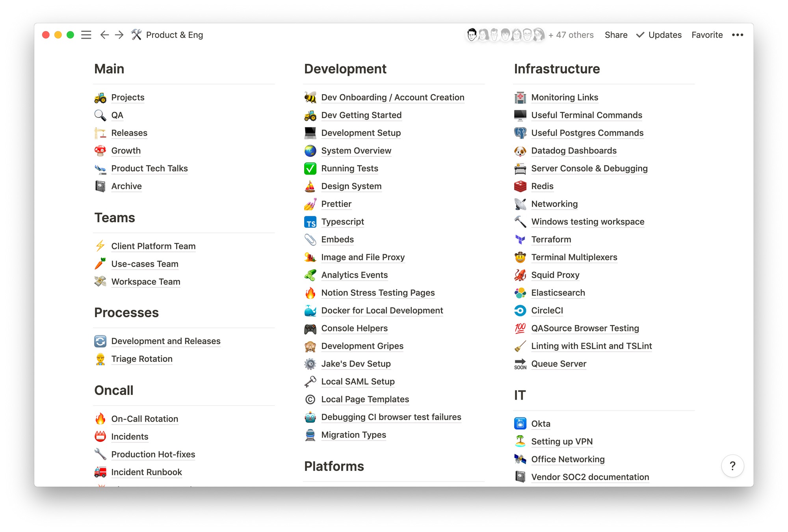This screenshot has width=788, height=532.
Task: Click the Okta icon in IT section
Action: coord(520,424)
